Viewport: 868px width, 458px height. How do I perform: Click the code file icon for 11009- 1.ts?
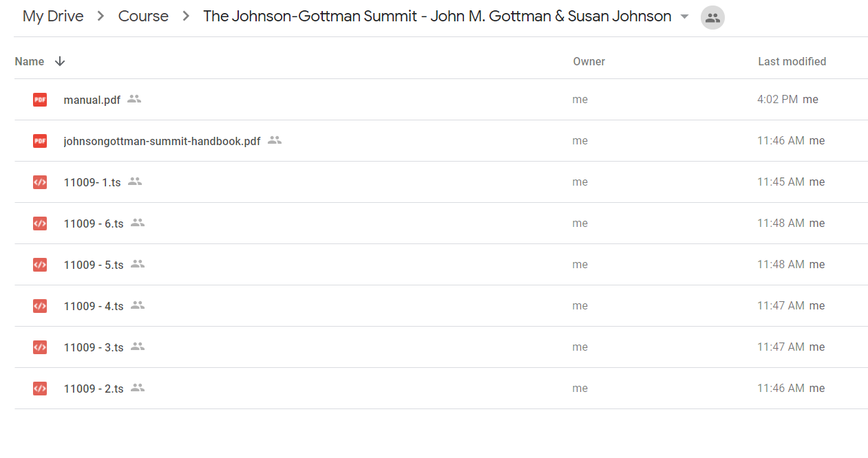coord(40,182)
